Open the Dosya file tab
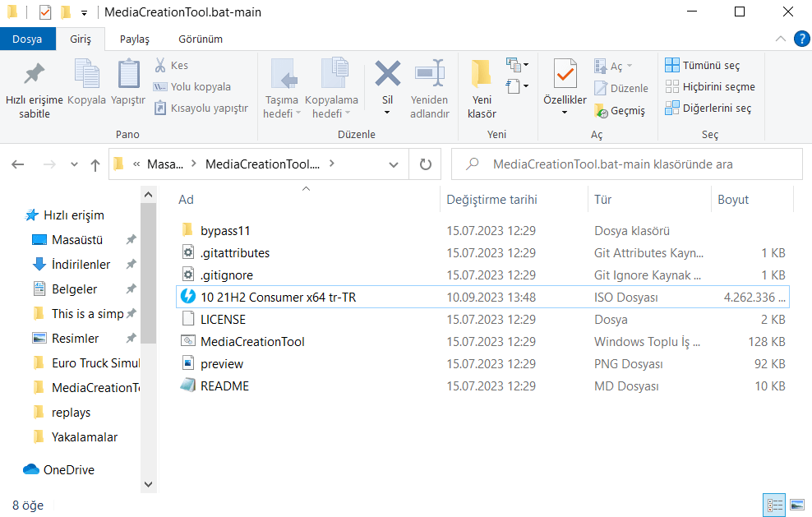 (27, 39)
